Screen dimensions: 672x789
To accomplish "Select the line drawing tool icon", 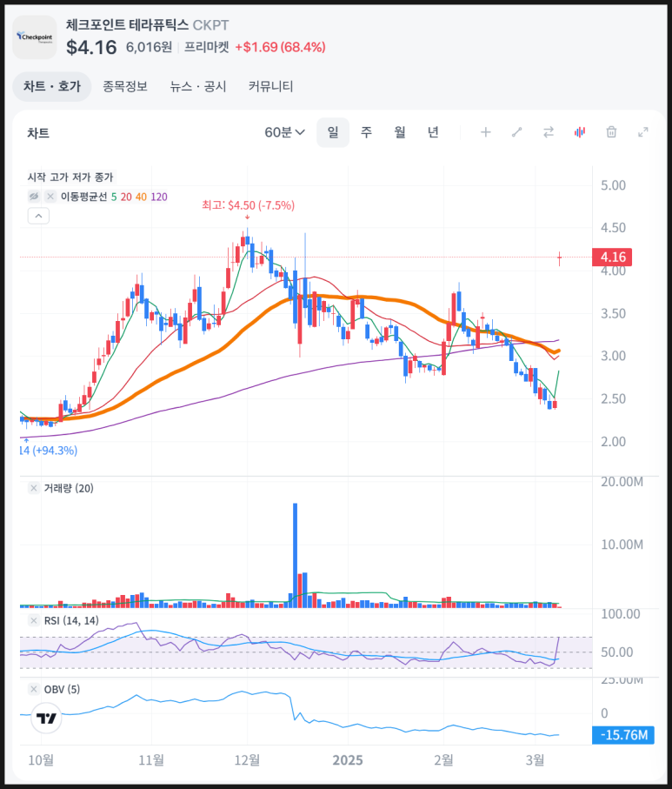I will [x=517, y=132].
